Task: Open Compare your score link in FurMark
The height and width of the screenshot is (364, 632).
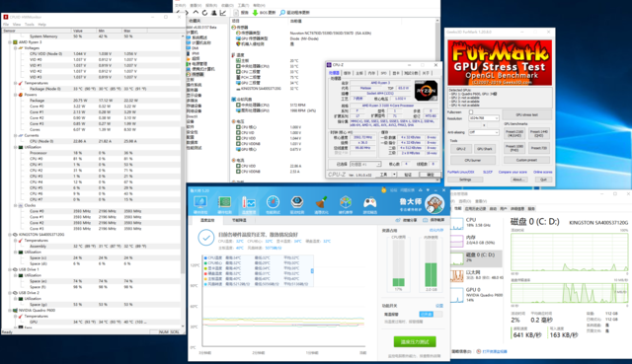Action: (x=513, y=172)
